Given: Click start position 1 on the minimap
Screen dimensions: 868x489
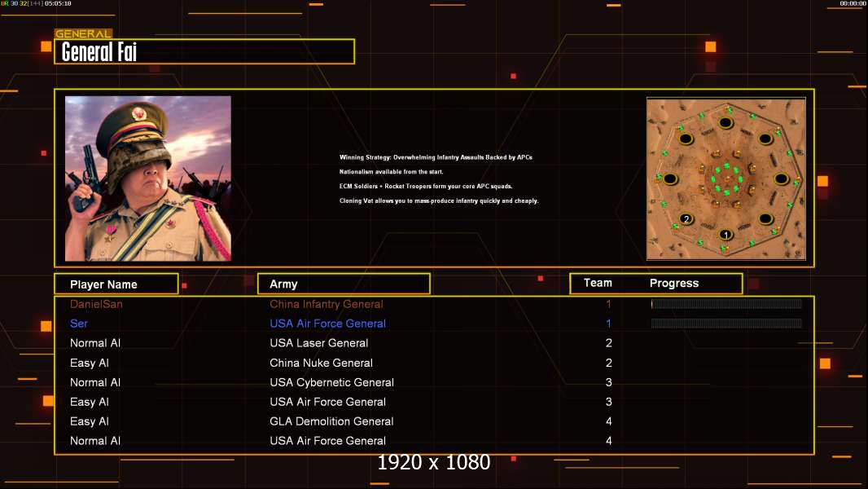Looking at the screenshot, I should 726,235.
